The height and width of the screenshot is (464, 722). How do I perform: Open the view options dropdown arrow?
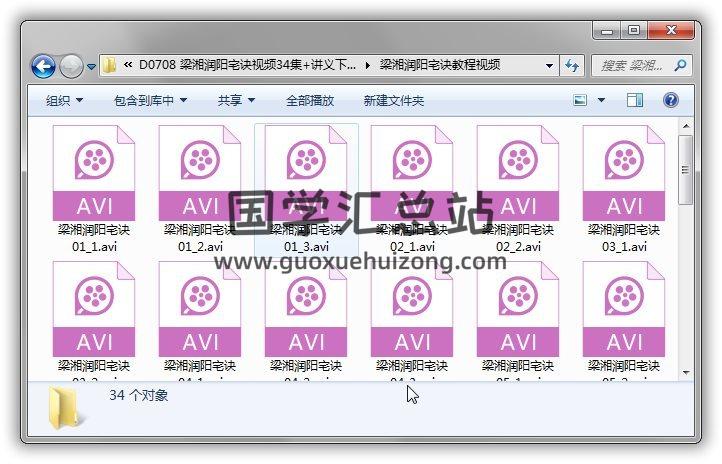pyautogui.click(x=601, y=100)
